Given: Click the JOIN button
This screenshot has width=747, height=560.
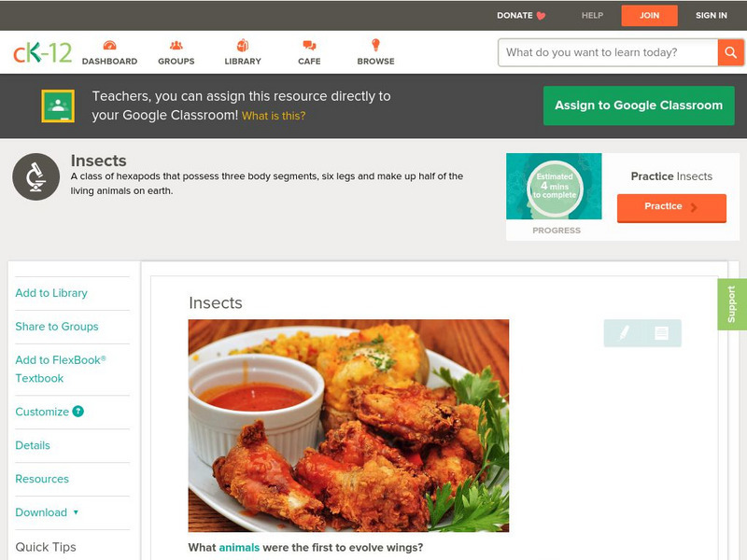Looking at the screenshot, I should pyautogui.click(x=649, y=15).
